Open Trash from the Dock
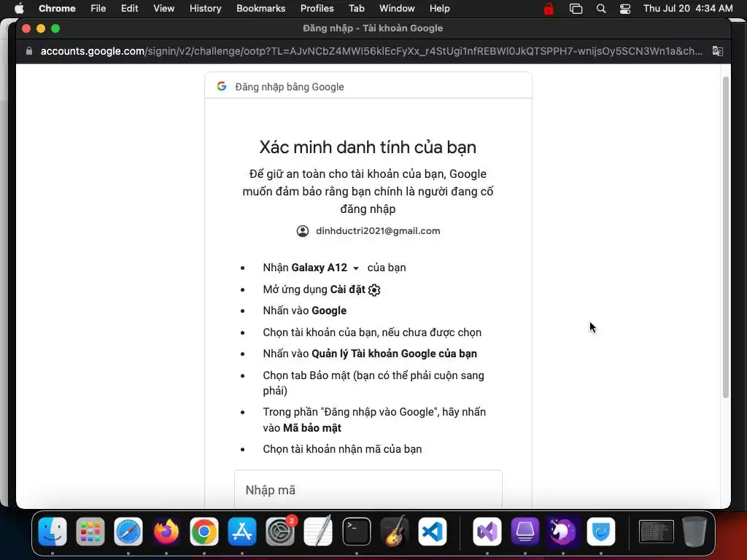 694,532
